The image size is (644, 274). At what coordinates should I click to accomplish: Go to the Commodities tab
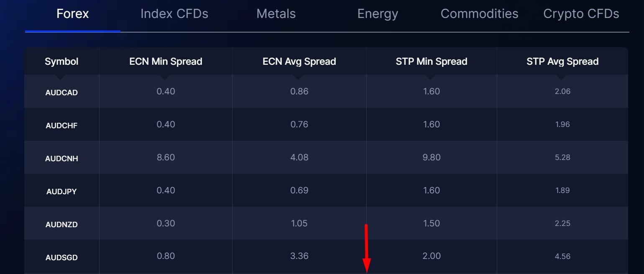[x=479, y=14]
